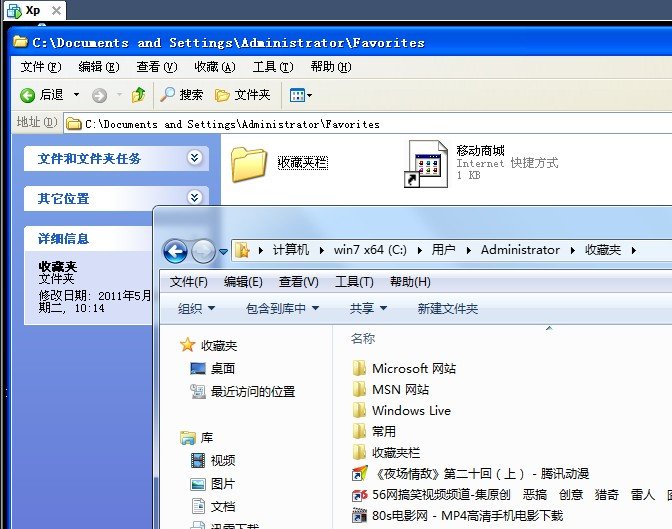Click the XP address bar path field
This screenshot has width=672, height=529.
[369, 124]
